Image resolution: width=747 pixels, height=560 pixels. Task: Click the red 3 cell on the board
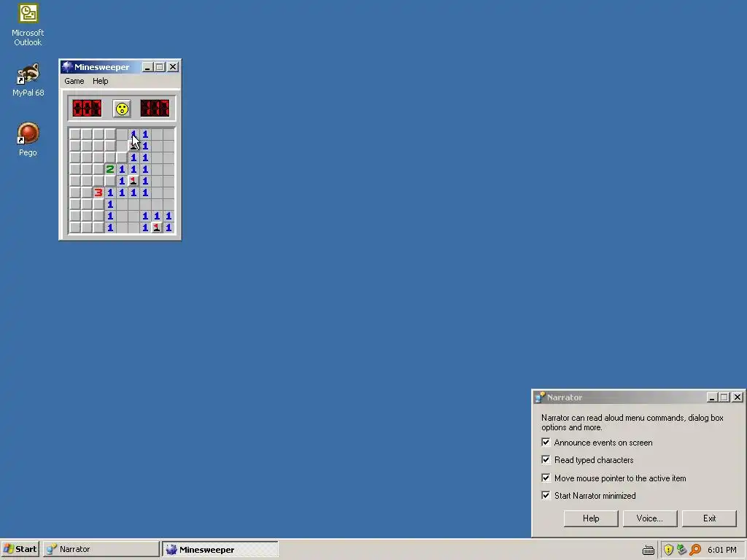coord(98,192)
